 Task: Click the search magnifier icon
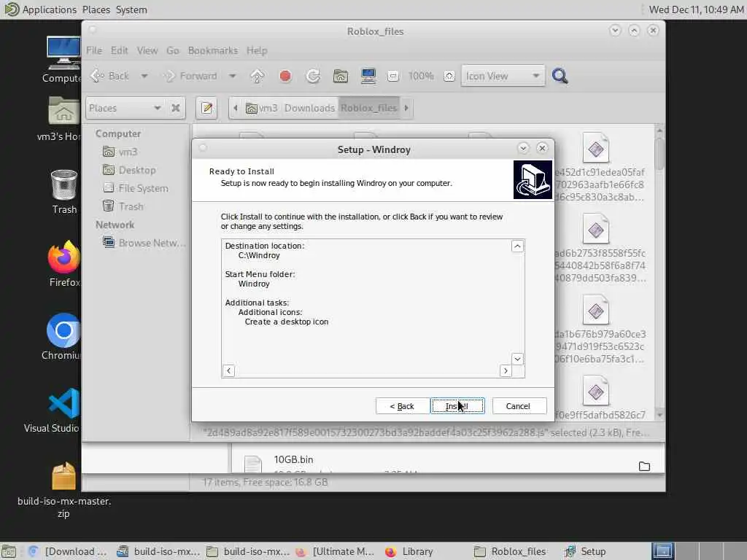click(x=560, y=76)
